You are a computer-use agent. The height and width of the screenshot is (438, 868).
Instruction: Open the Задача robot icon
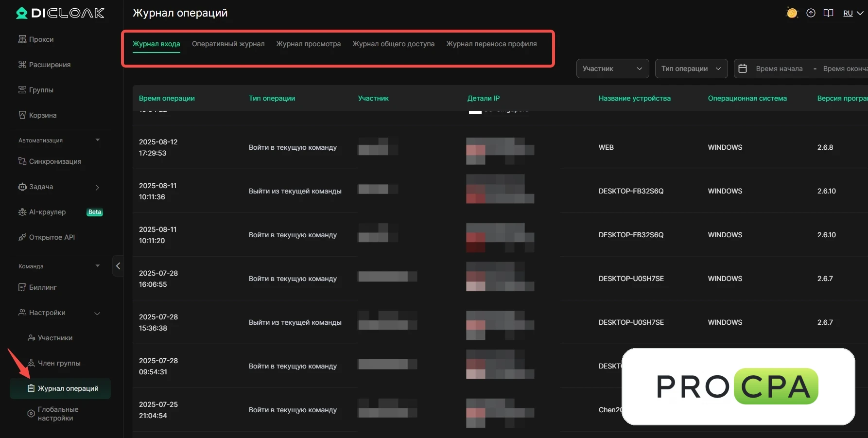click(22, 187)
